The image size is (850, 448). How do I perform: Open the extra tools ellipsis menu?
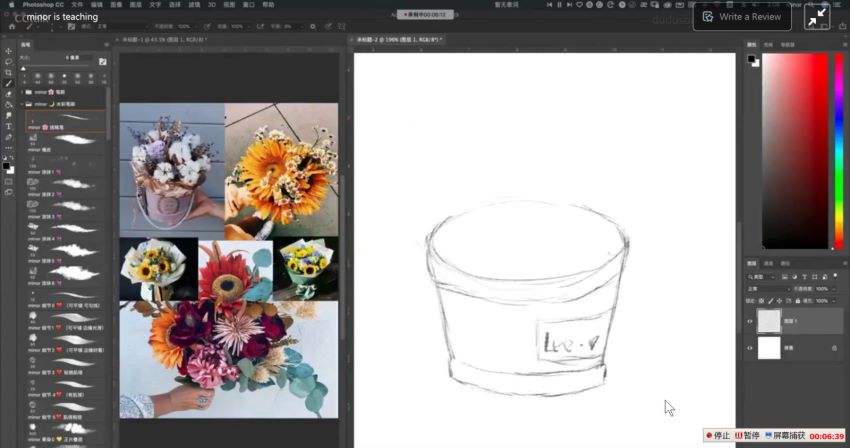click(x=8, y=148)
